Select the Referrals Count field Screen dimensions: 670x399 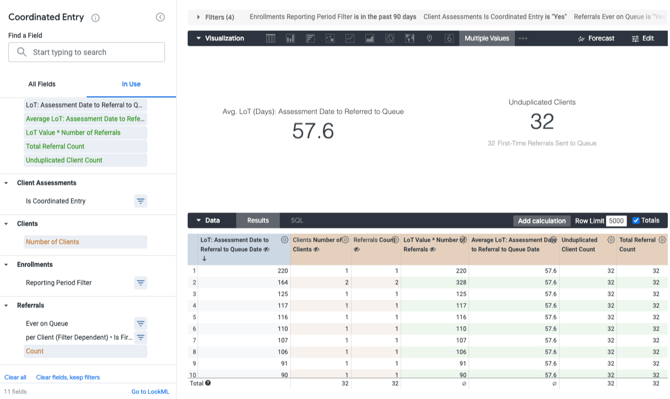[x=85, y=351]
